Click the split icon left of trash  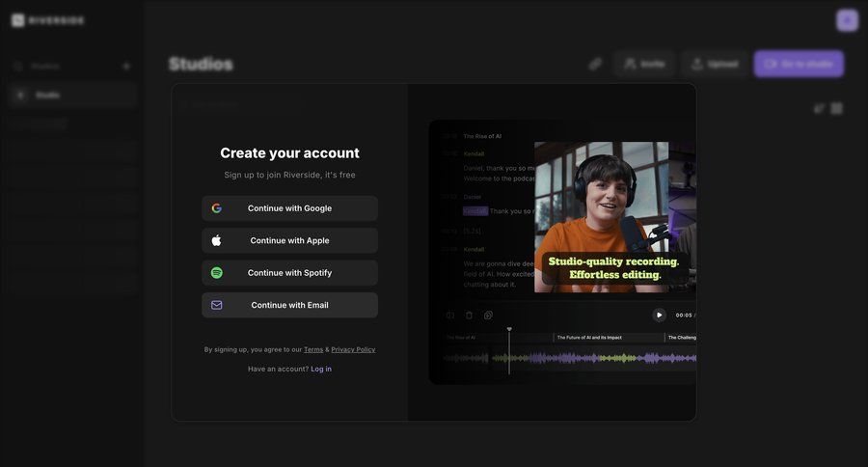point(450,316)
